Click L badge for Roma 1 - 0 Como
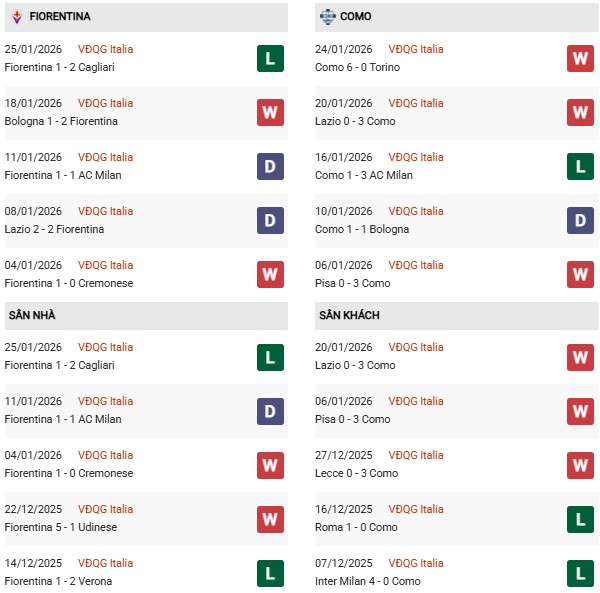The image size is (600, 593). [580, 518]
